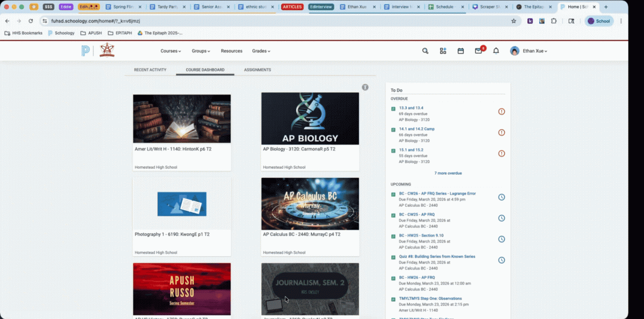
Task: Click the info icon above course cards
Action: [x=365, y=87]
